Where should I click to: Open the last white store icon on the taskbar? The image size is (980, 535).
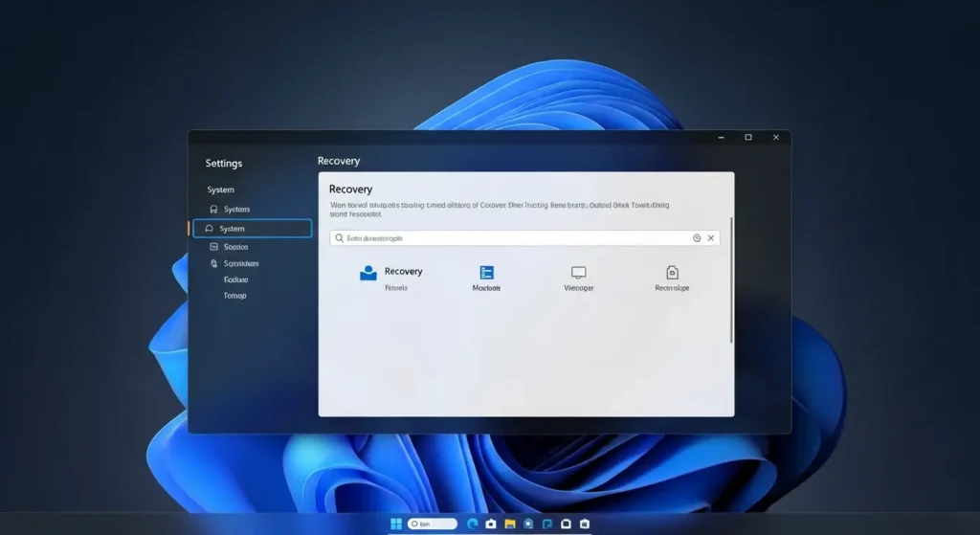[x=585, y=524]
